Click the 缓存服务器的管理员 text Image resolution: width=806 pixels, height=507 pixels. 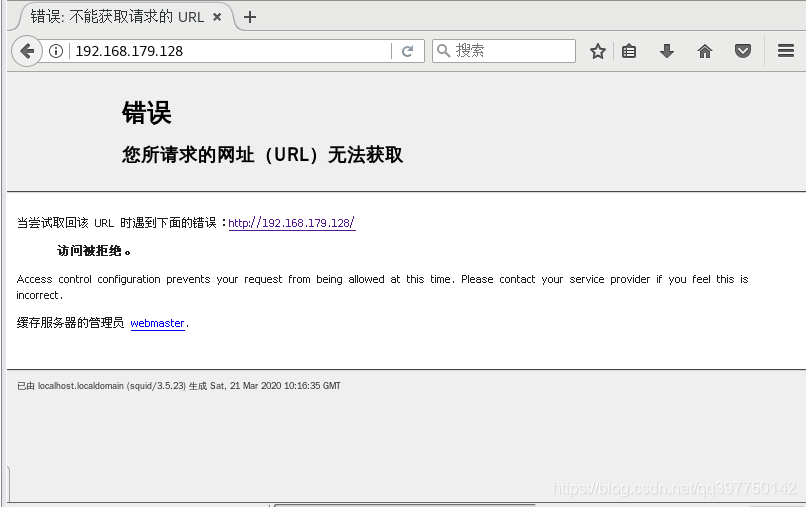(70, 323)
